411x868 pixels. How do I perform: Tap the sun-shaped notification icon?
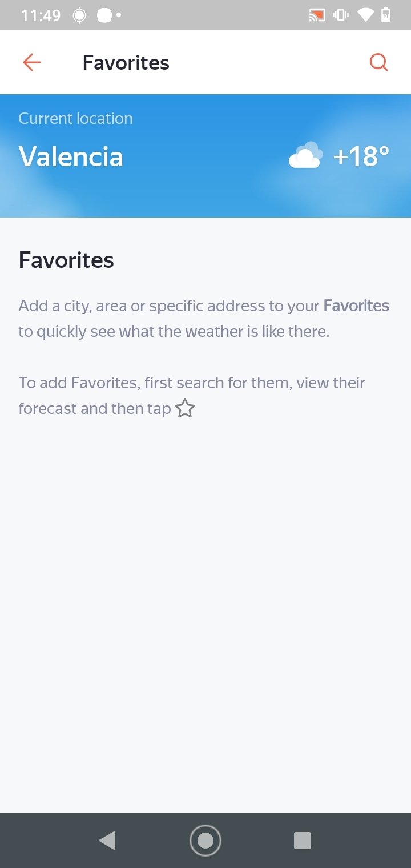(x=79, y=15)
